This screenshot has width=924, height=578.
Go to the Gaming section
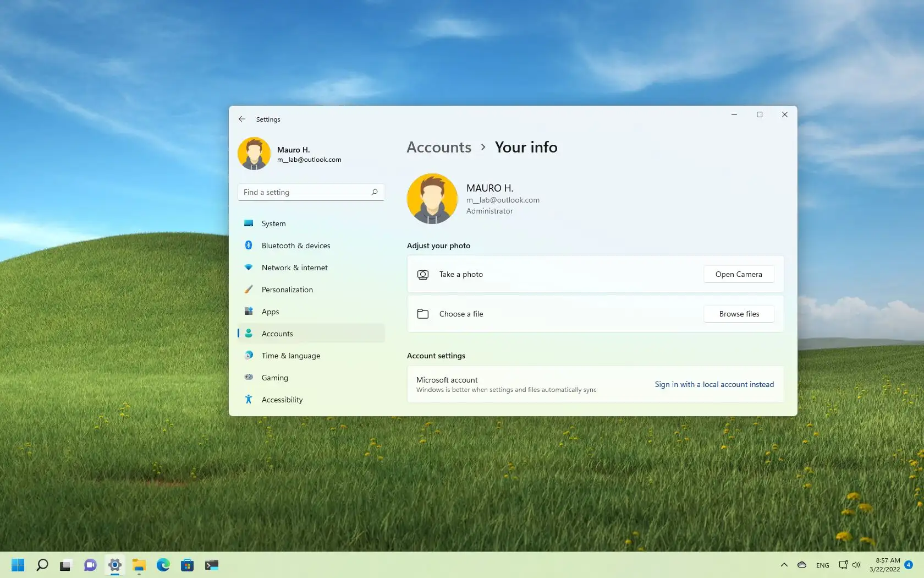(x=311, y=378)
